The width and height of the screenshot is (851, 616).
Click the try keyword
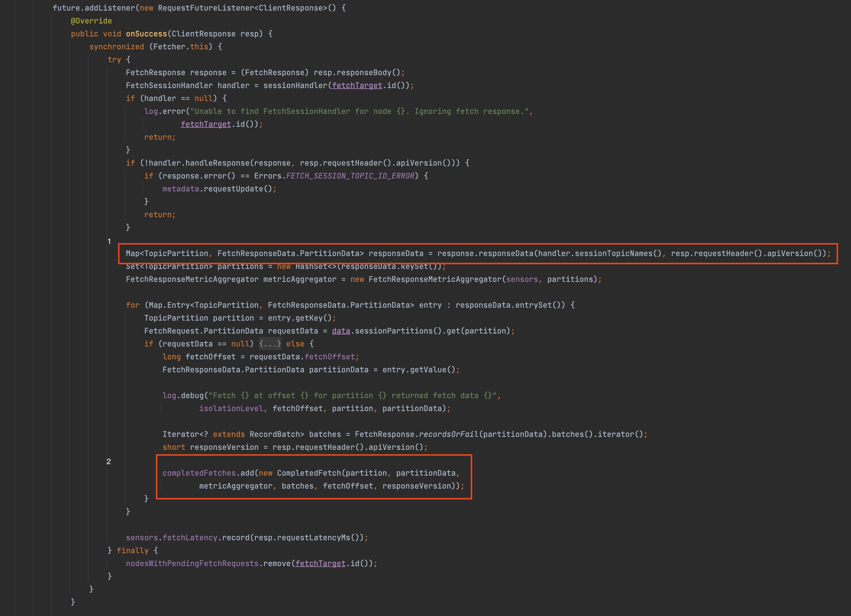[114, 60]
